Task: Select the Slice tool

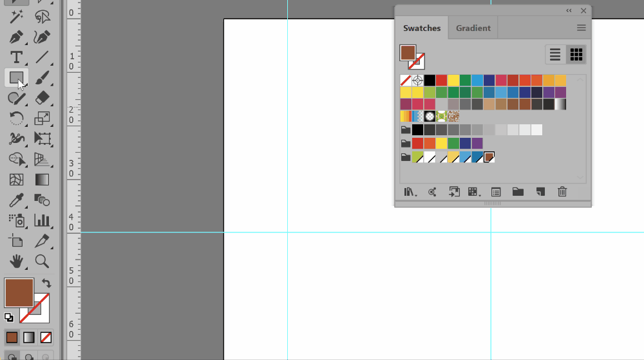Action: (x=42, y=241)
